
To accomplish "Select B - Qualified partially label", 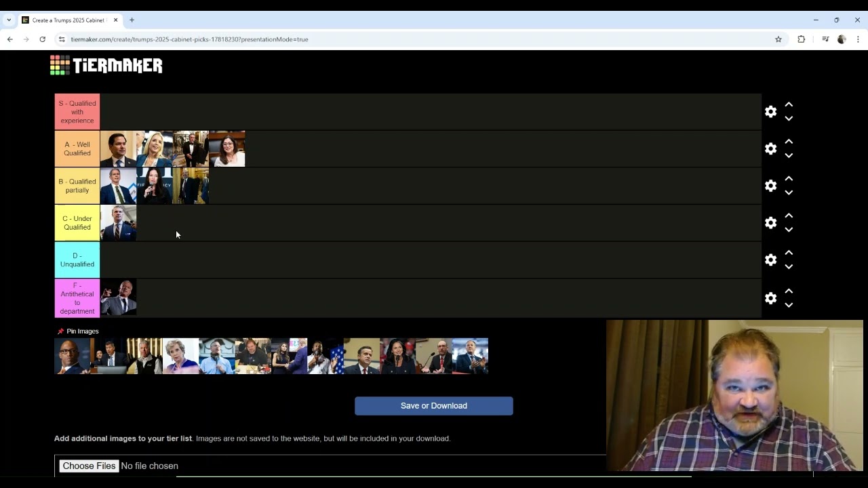I will click(x=77, y=186).
